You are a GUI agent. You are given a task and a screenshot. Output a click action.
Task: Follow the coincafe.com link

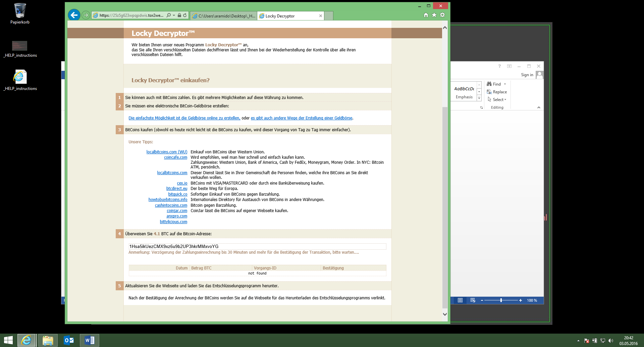(176, 157)
